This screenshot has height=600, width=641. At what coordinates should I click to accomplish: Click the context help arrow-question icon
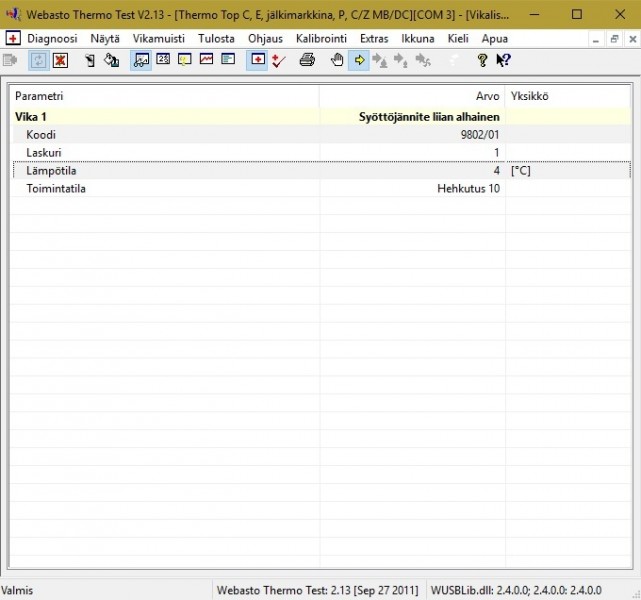pyautogui.click(x=503, y=61)
